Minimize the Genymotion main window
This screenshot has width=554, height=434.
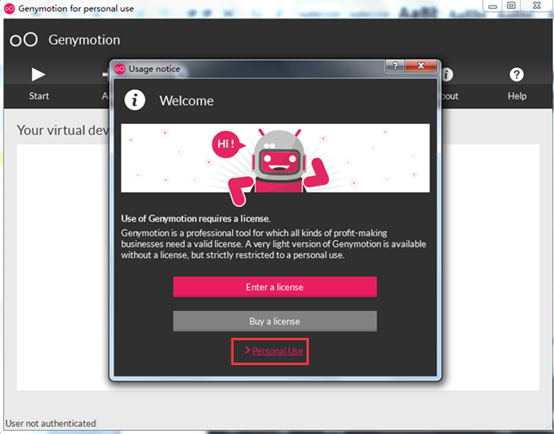493,6
